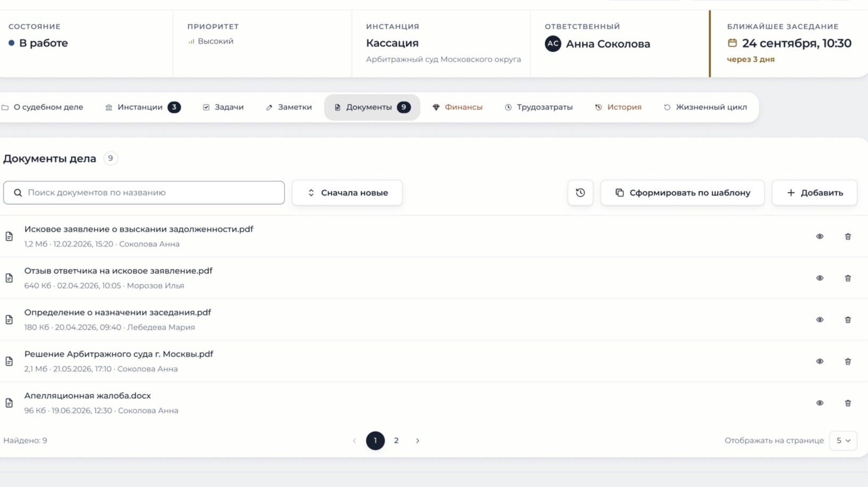
Task: Open the items per page dropdown
Action: point(843,440)
